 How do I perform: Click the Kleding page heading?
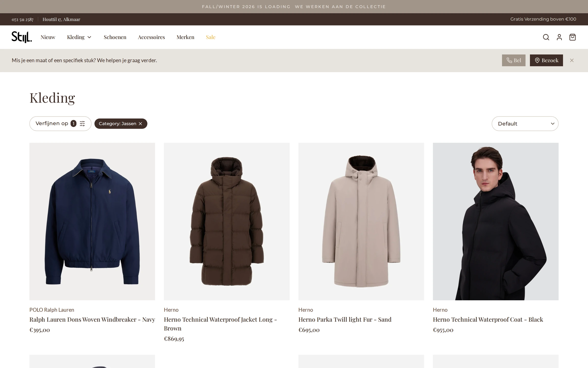click(52, 98)
